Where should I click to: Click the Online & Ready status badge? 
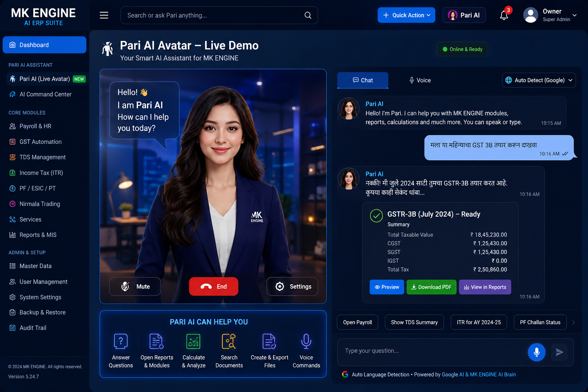462,49
